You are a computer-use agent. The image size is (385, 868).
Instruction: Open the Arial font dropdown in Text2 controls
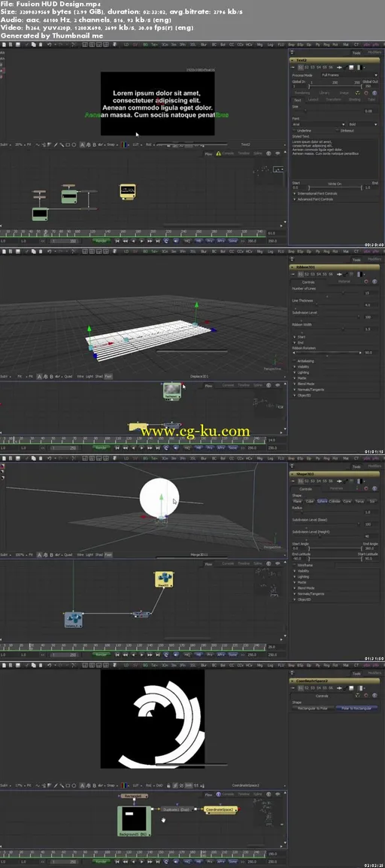point(318,125)
